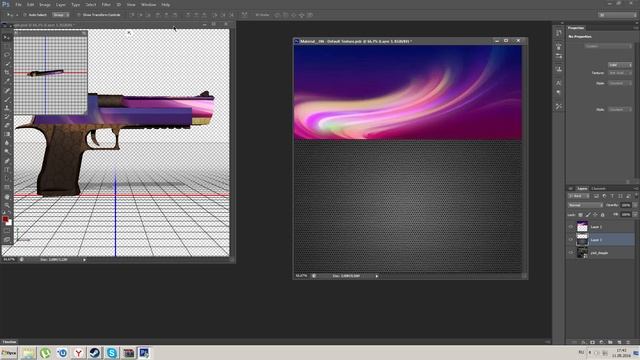
Task: Open the Edit menu
Action: point(31,4)
